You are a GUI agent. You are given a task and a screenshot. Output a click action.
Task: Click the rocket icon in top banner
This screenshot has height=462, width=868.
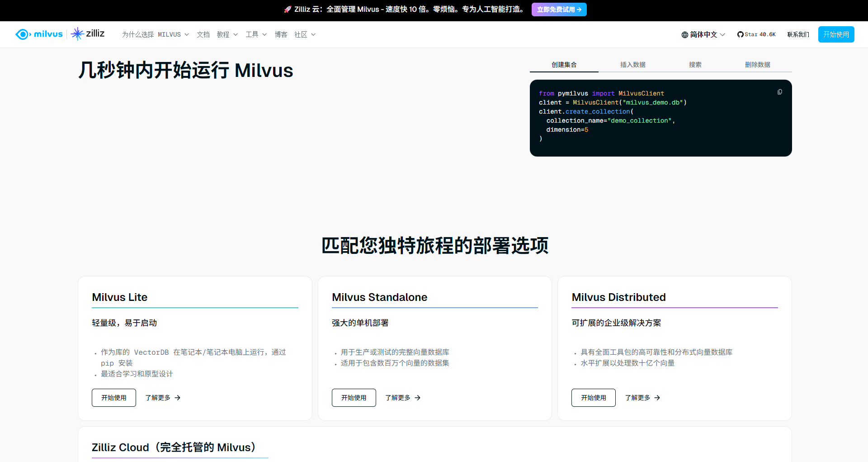click(287, 10)
